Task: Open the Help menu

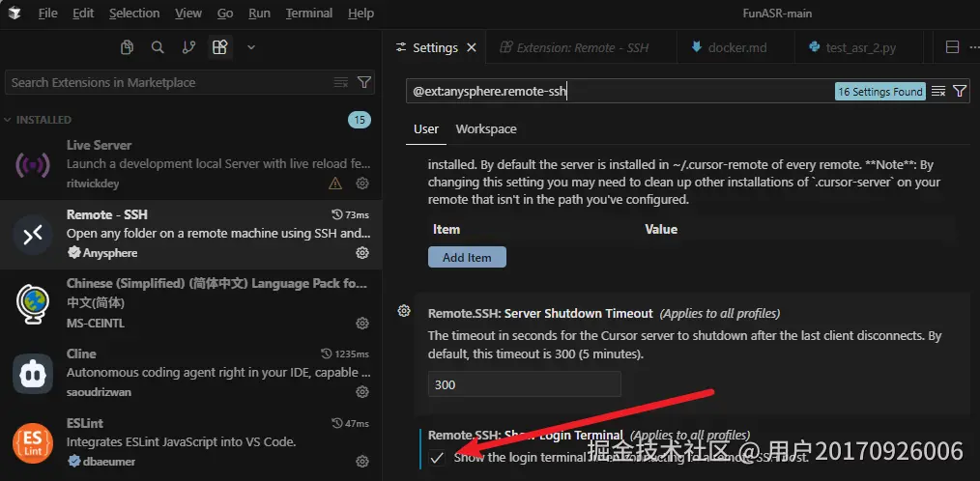Action: pyautogui.click(x=360, y=14)
